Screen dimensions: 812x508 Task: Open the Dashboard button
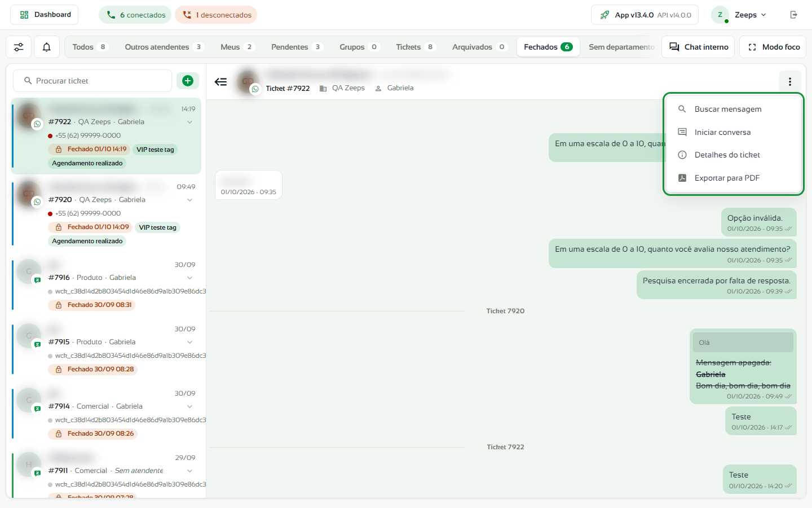45,15
